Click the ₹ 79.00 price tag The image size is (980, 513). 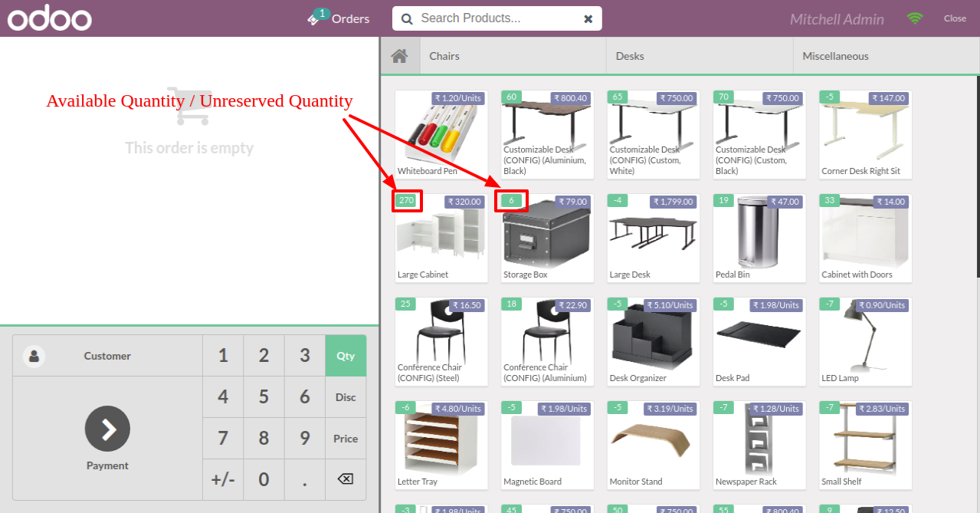tap(573, 202)
